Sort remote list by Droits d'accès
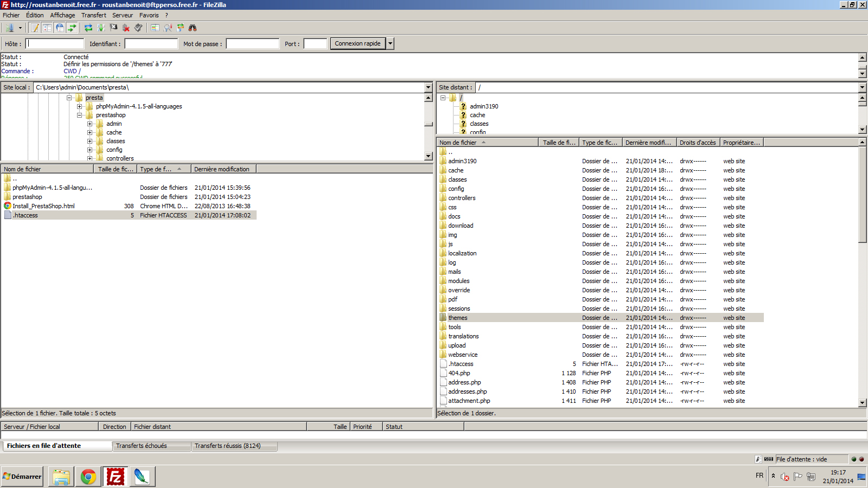 point(698,143)
